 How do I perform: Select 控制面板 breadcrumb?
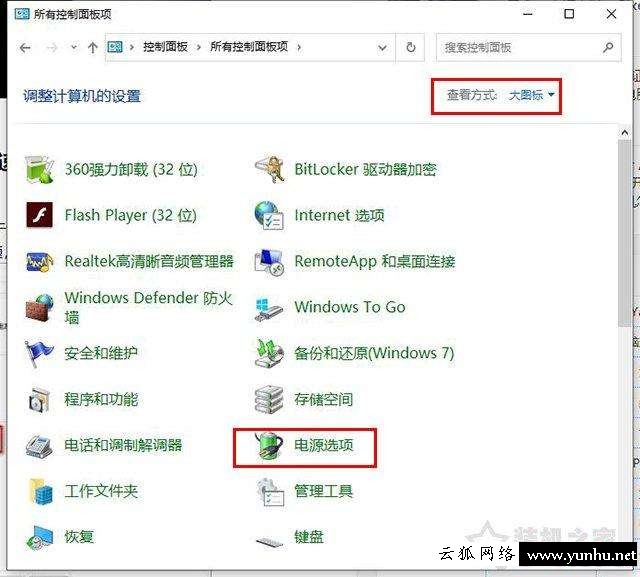pos(165,47)
